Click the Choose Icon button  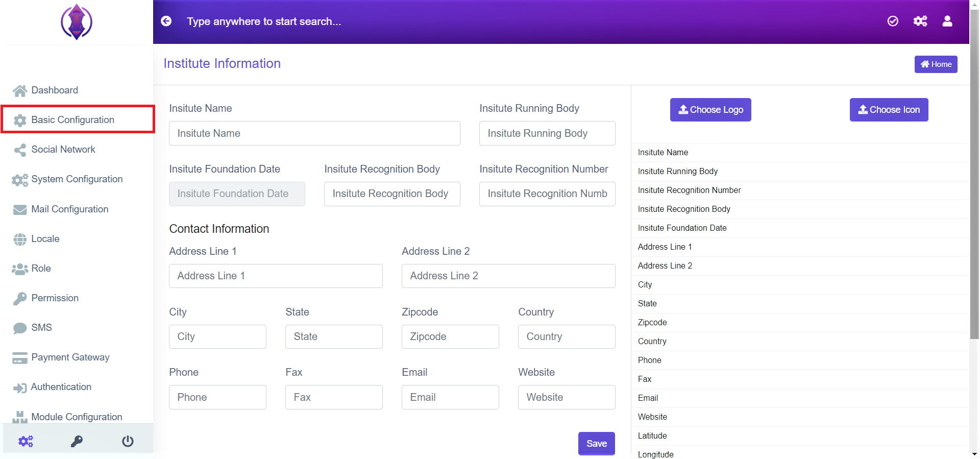pos(889,110)
